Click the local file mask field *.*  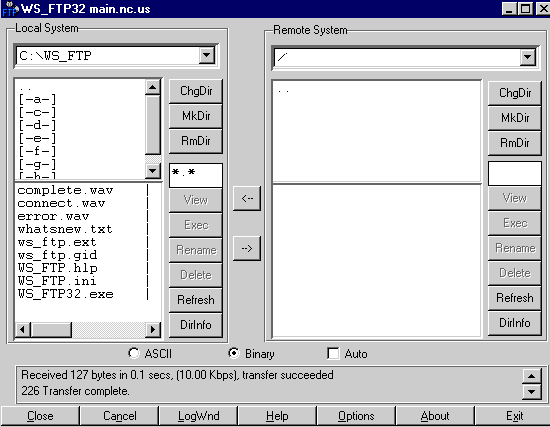196,174
